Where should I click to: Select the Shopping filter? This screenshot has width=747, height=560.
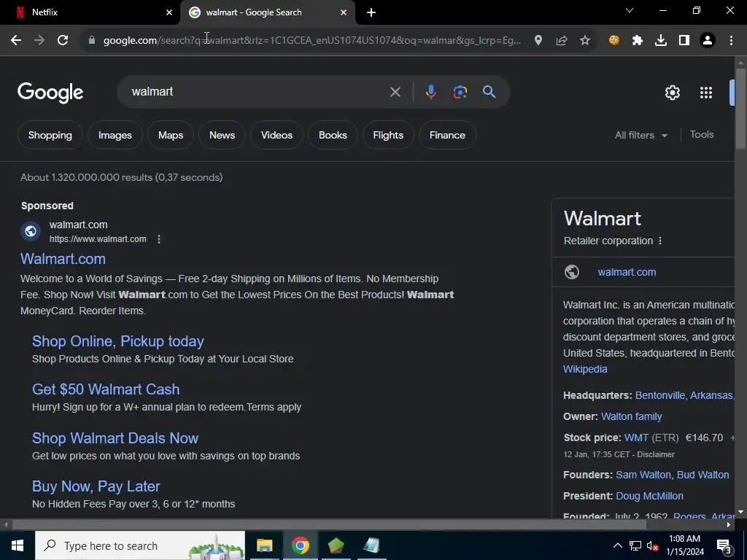coord(50,135)
